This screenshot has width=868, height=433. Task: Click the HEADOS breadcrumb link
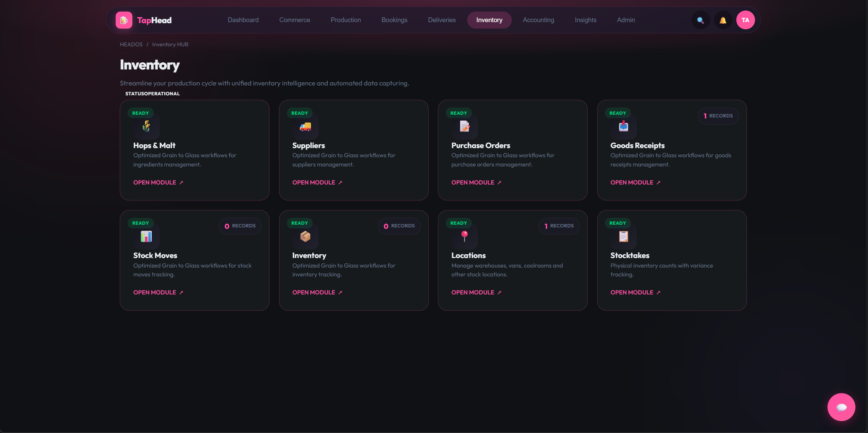tap(131, 44)
